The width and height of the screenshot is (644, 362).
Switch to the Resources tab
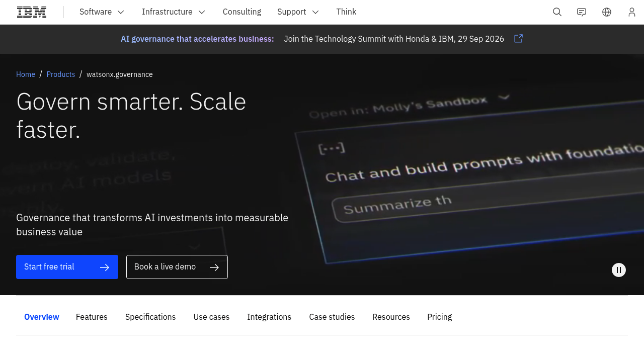pyautogui.click(x=391, y=317)
